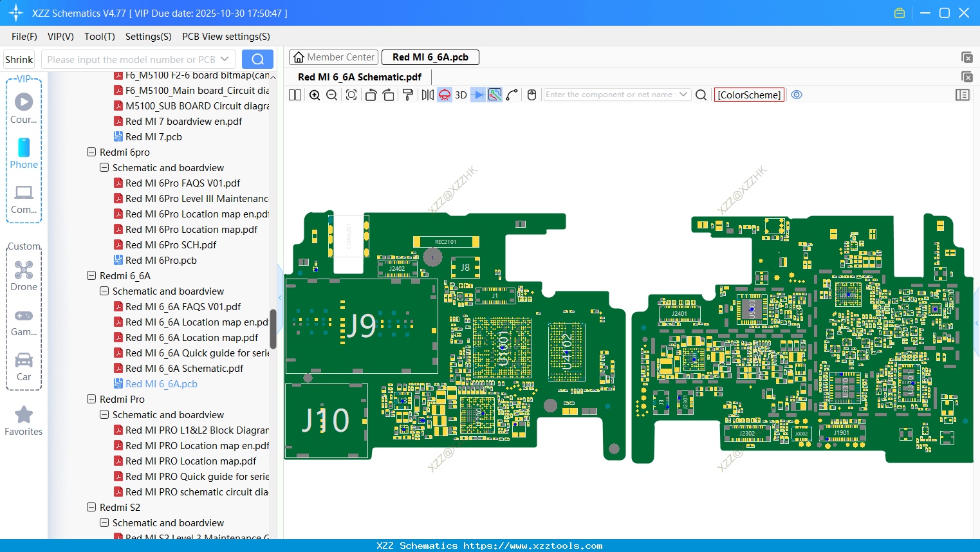Open Red MI 6_6A Schematic.pdf file
The width and height of the screenshot is (980, 552).
tap(184, 369)
